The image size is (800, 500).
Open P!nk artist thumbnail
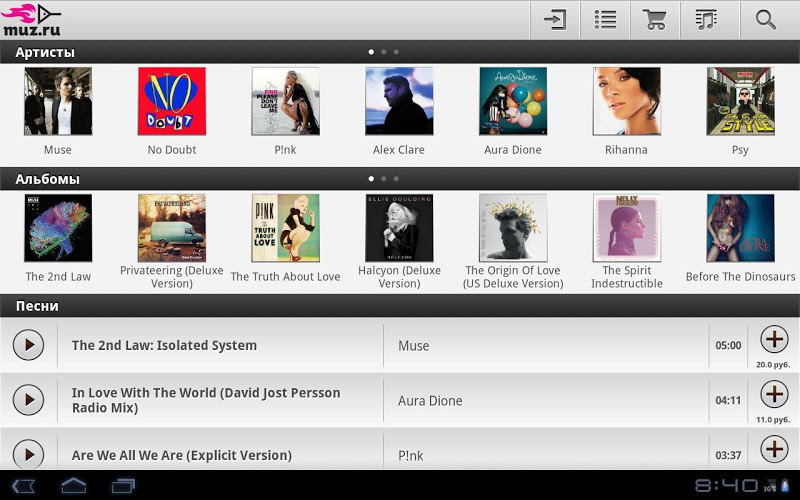[286, 101]
